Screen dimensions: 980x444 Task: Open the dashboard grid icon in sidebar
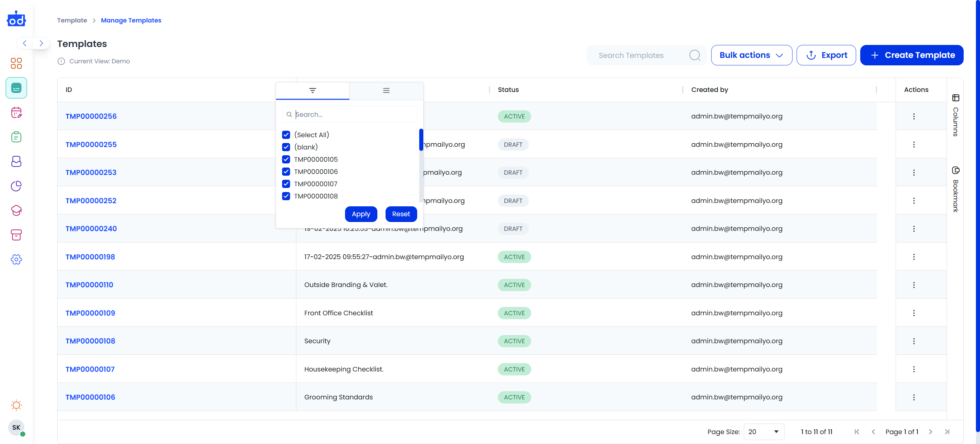[16, 63]
